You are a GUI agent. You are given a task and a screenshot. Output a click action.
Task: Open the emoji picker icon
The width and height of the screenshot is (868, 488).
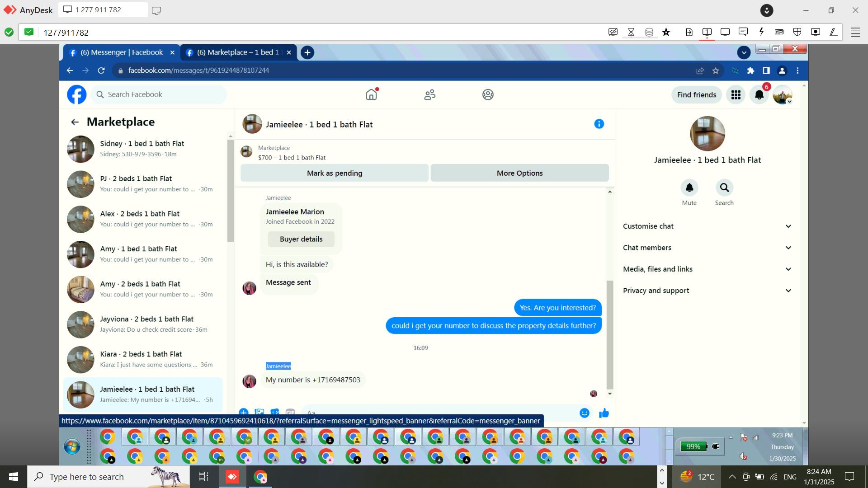click(585, 413)
